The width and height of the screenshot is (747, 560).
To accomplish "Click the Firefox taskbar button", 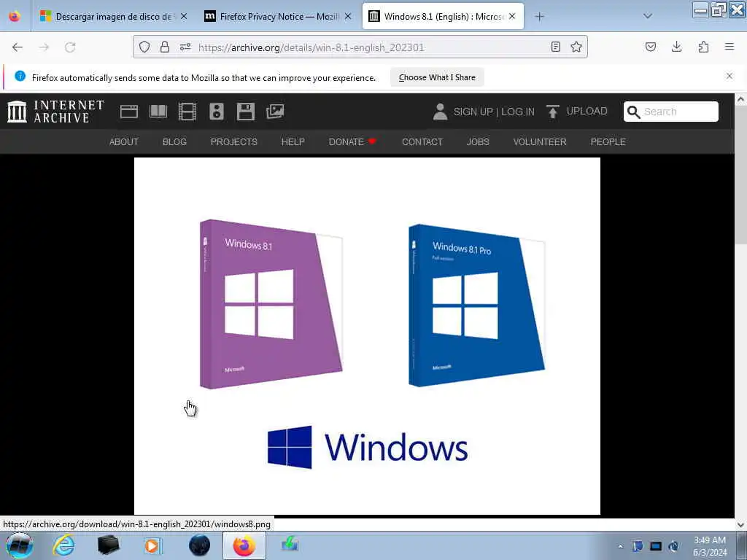I will tap(244, 545).
